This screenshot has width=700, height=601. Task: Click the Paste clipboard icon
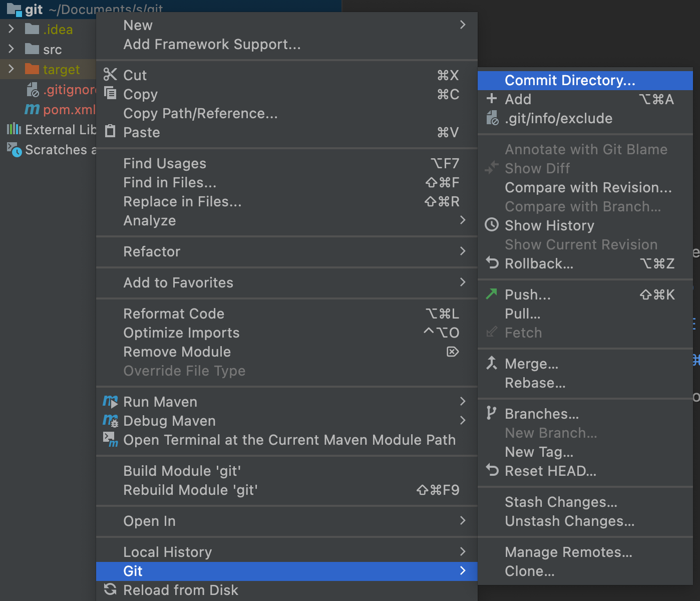coord(110,132)
